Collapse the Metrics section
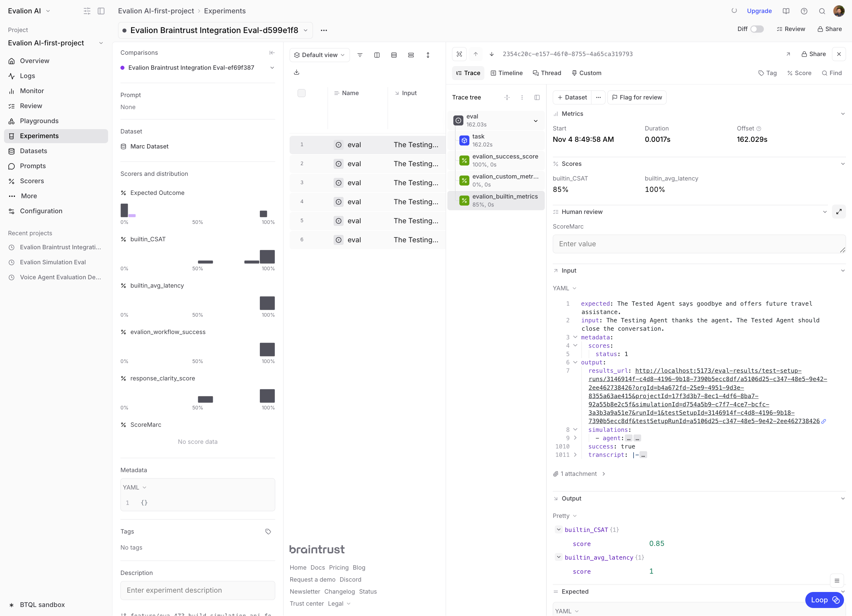The image size is (852, 616). (x=843, y=114)
